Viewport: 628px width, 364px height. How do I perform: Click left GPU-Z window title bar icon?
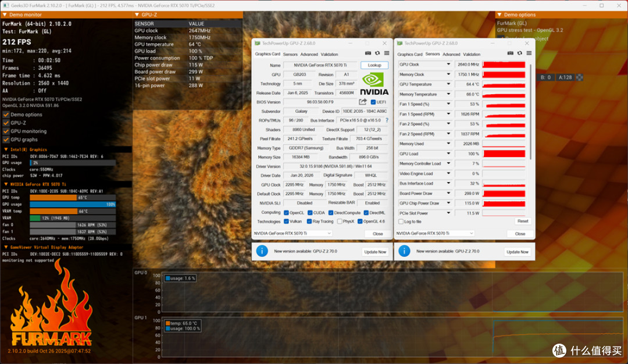pyautogui.click(x=257, y=43)
